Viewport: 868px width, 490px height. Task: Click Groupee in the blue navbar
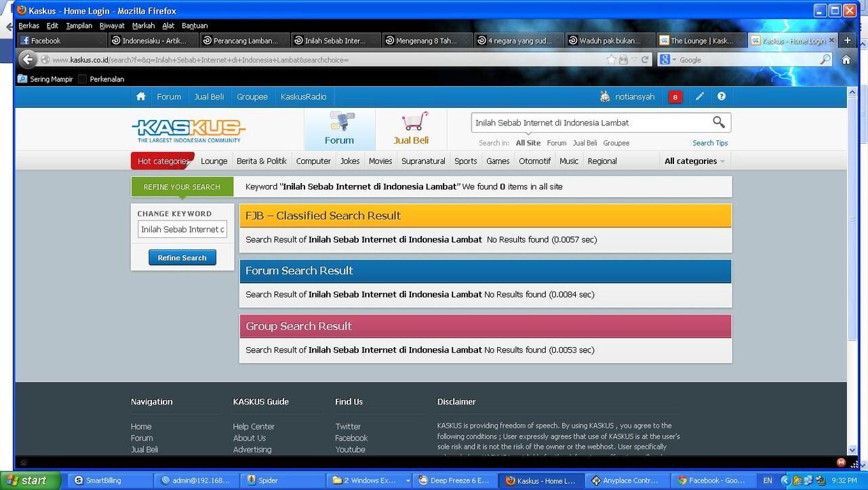click(252, 97)
